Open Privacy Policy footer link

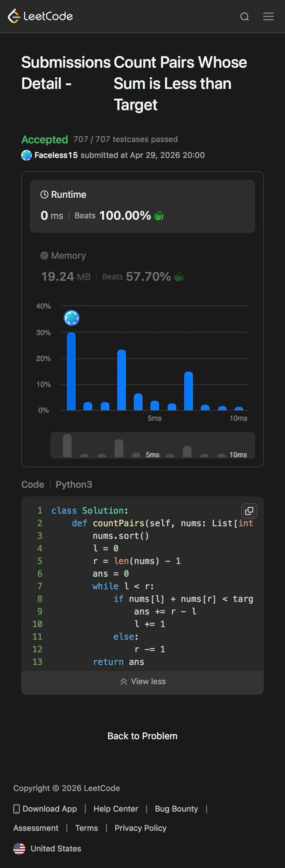140,828
